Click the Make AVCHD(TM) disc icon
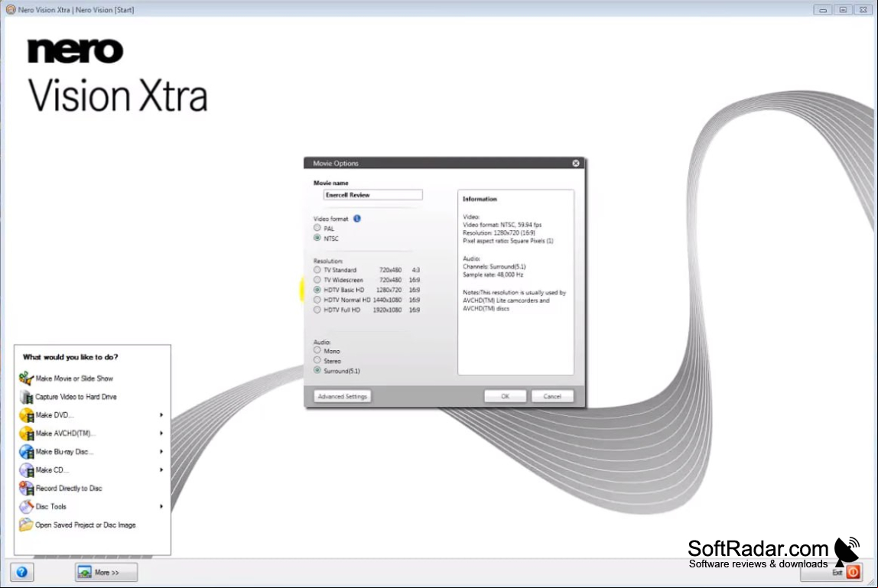The width and height of the screenshot is (878, 588). coord(26,434)
